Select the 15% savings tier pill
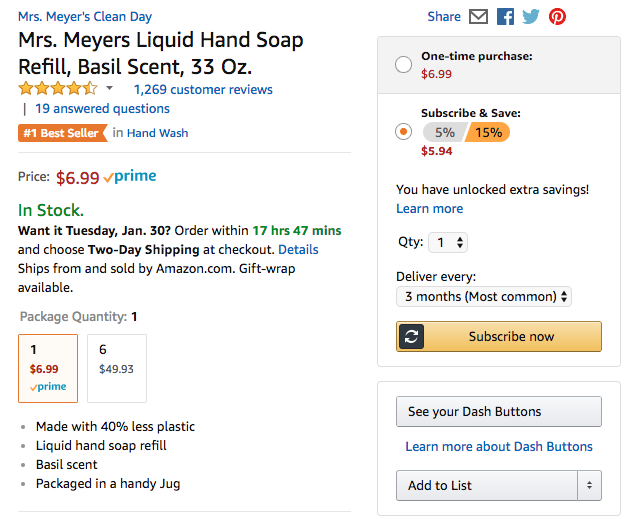Image resolution: width=627 pixels, height=519 pixels. (x=489, y=132)
